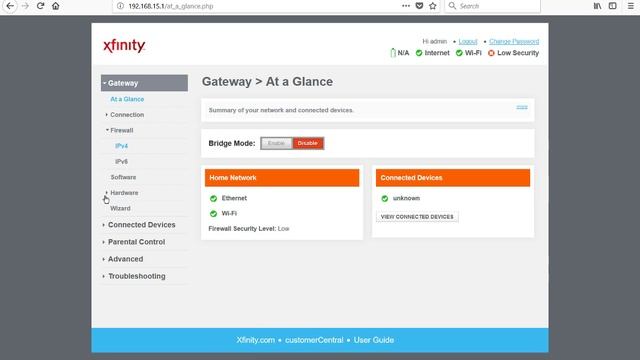
Task: Click the 'unknown' device name
Action: [406, 198]
